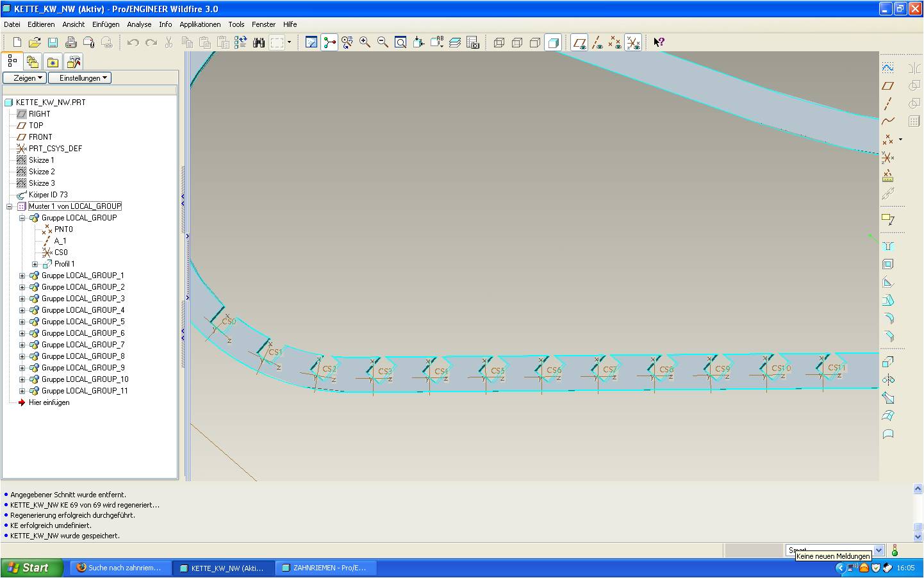Open the Suche nach zahnriem... Firefox taskbar item
The image size is (924, 578).
[120, 568]
